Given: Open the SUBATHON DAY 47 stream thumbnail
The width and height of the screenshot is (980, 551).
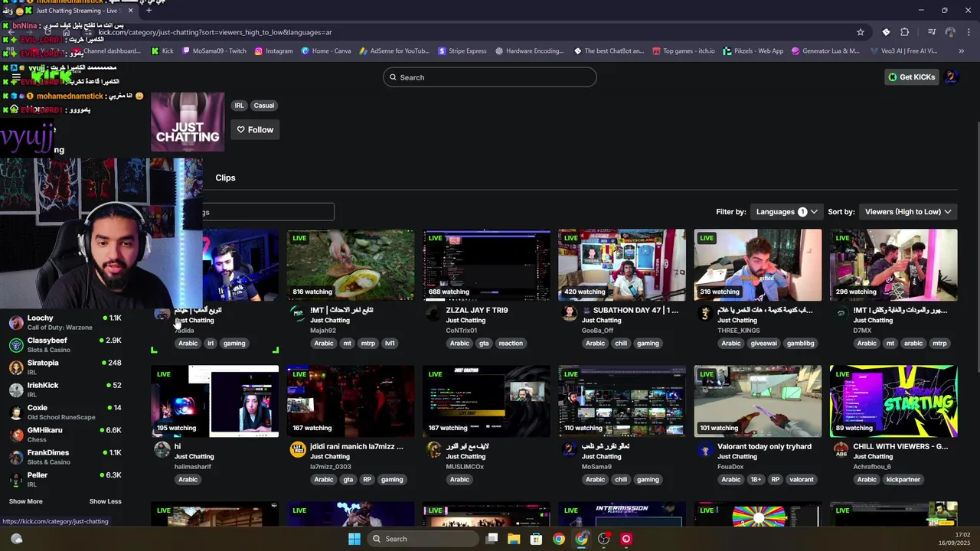Looking at the screenshot, I should (622, 265).
